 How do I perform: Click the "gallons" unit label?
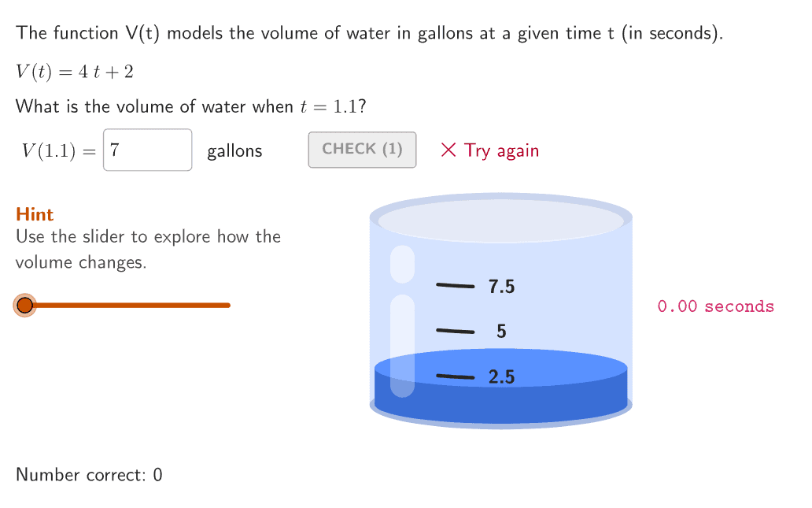(234, 151)
